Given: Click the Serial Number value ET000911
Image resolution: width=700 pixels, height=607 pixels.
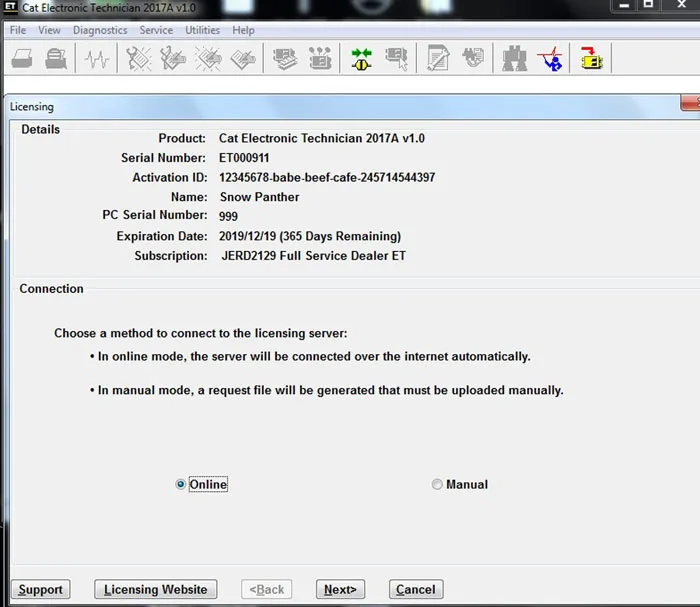Looking at the screenshot, I should point(244,158).
